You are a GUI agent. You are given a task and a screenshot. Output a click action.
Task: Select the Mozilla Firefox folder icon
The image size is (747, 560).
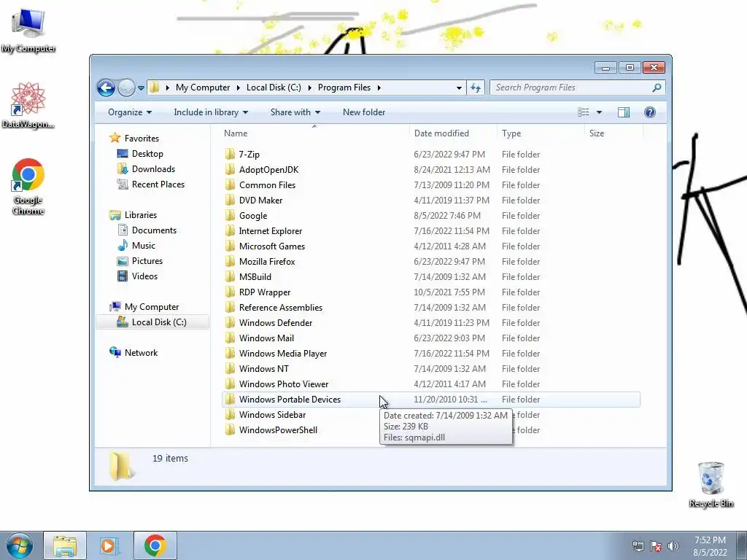coord(230,261)
